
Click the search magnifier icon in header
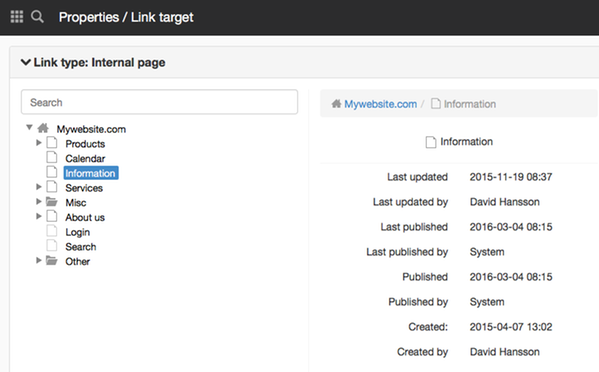37,17
